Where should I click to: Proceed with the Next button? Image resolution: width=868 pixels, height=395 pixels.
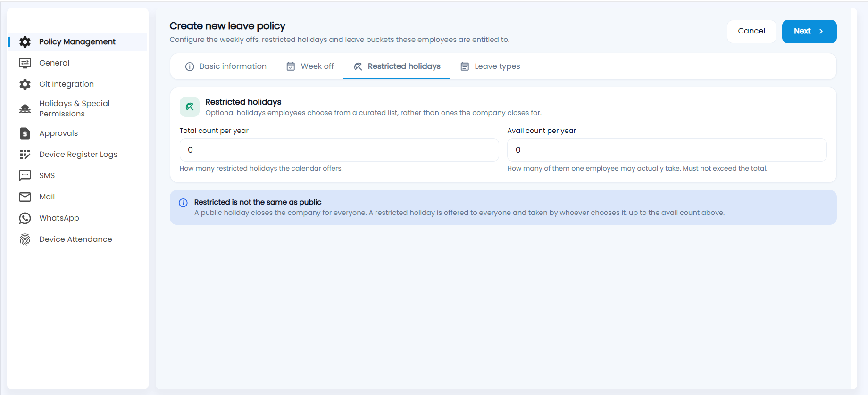click(810, 32)
